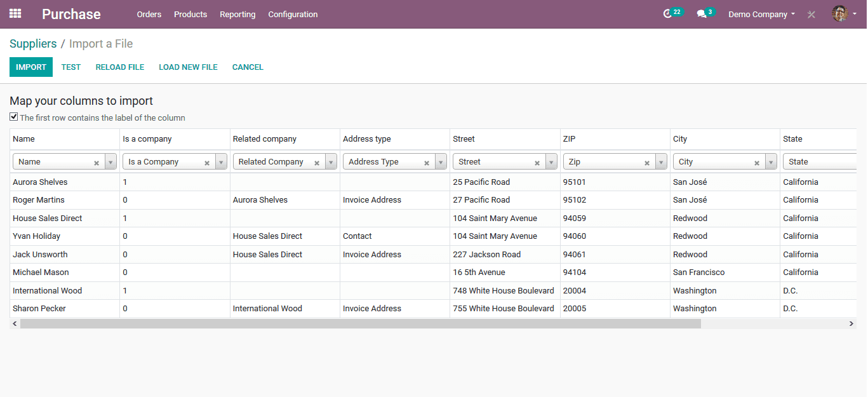The image size is (868, 397).
Task: Open the Demo Company switcher dropdown
Action: point(761,14)
